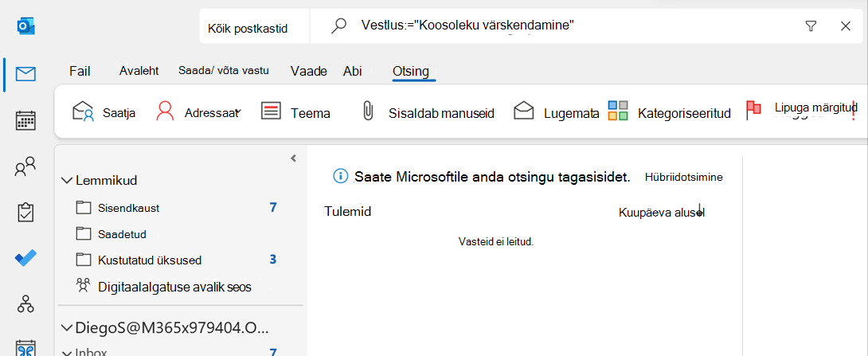Open the To Do checkmark app
Screen dimensions: 868x356
tap(25, 257)
